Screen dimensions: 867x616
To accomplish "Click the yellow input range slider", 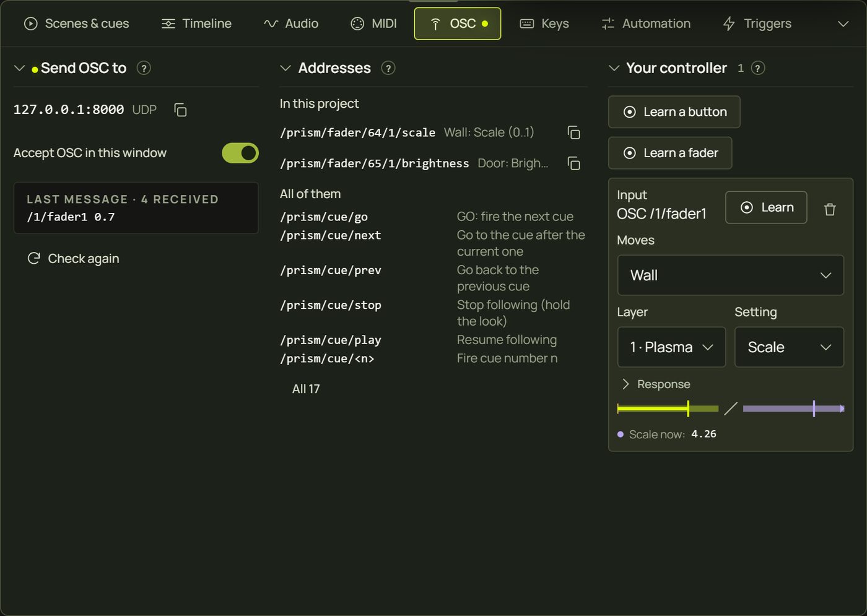I will coord(668,409).
